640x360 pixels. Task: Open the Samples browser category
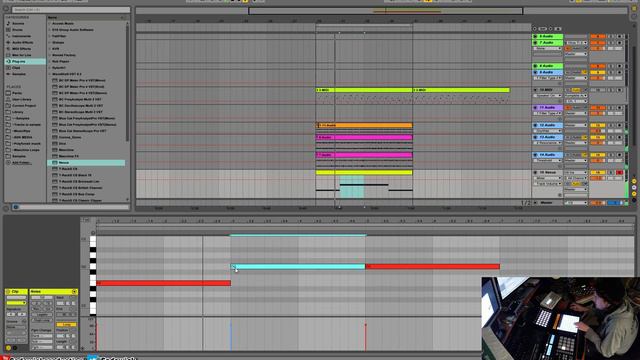19,74
